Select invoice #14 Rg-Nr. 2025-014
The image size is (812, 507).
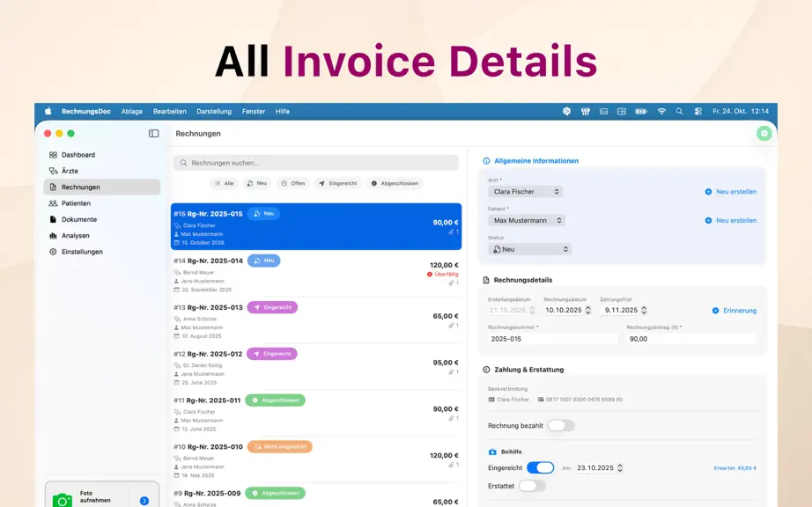[316, 275]
